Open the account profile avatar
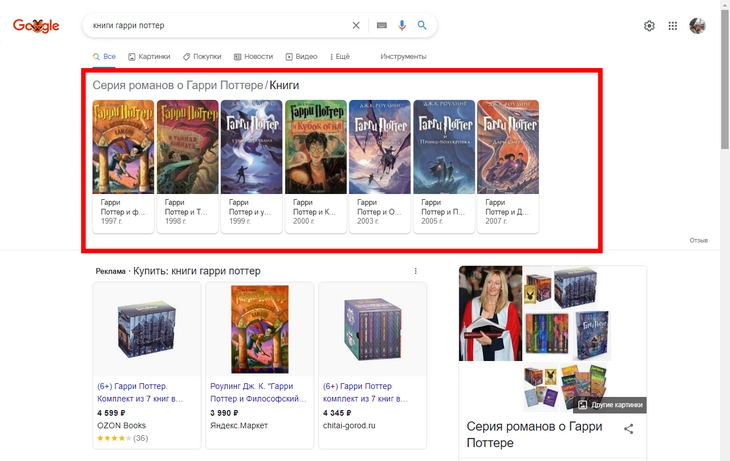 [697, 26]
